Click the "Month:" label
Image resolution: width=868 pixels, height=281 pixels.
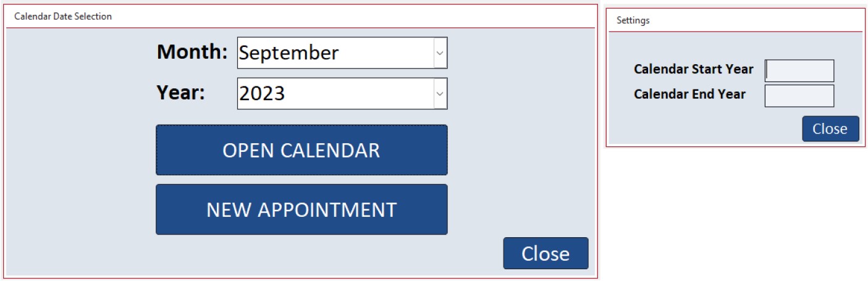192,52
